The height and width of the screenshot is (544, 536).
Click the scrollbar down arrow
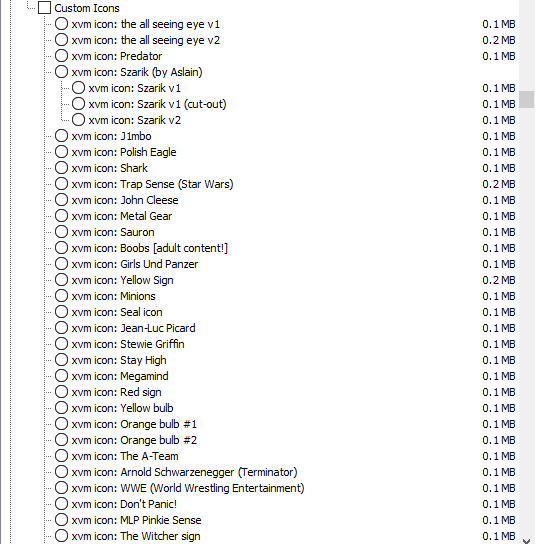point(526,541)
